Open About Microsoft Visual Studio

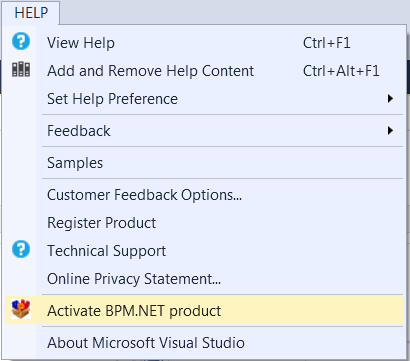(204, 343)
